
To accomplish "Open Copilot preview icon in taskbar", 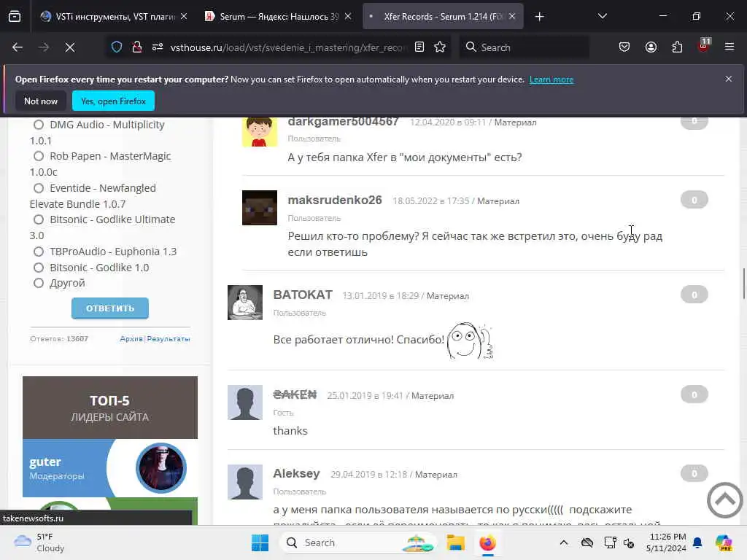I will [724, 542].
